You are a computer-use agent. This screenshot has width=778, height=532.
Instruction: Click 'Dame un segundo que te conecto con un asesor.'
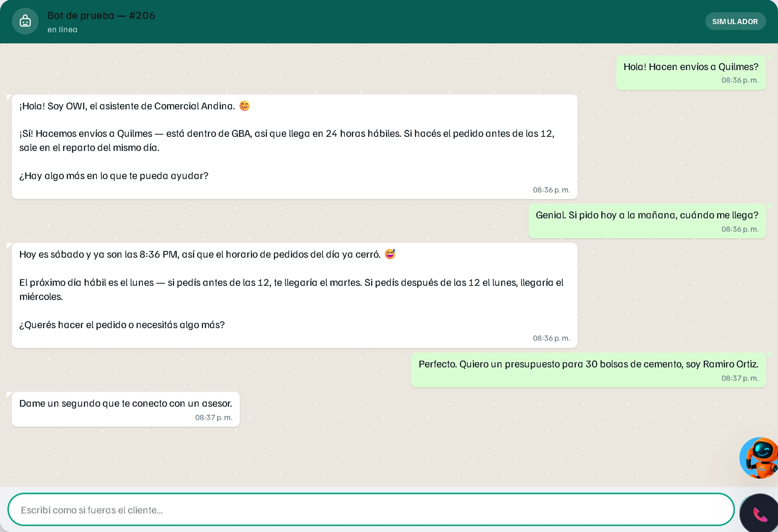point(126,403)
